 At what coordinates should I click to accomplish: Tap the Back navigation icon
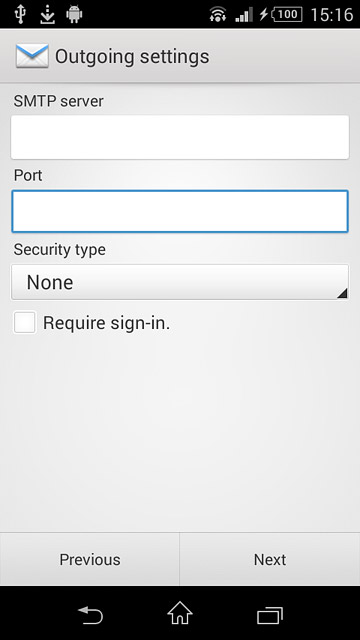[x=90, y=614]
